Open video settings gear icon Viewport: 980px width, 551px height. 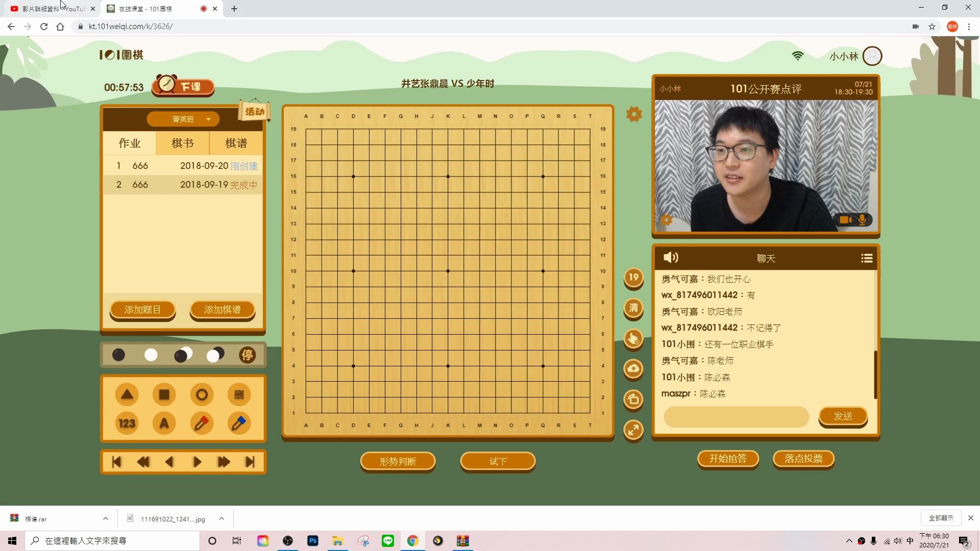pos(667,220)
